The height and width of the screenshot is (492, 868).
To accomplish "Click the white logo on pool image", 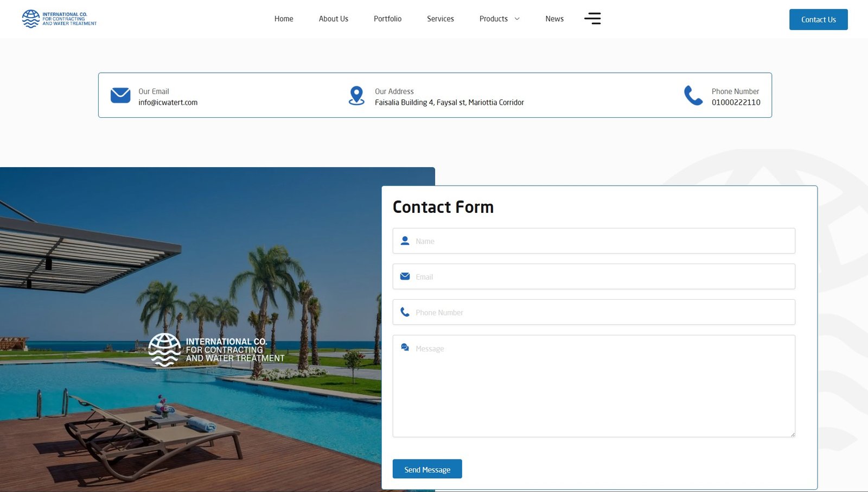I will click(x=216, y=350).
